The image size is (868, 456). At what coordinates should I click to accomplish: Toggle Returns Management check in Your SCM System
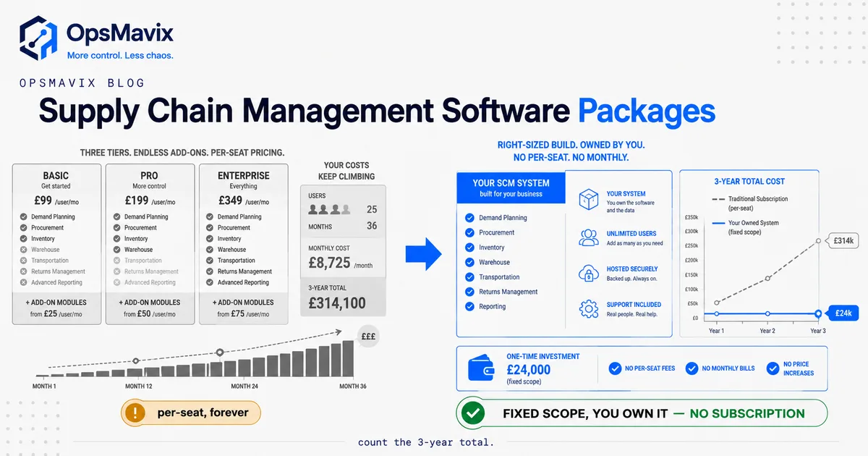click(x=470, y=292)
